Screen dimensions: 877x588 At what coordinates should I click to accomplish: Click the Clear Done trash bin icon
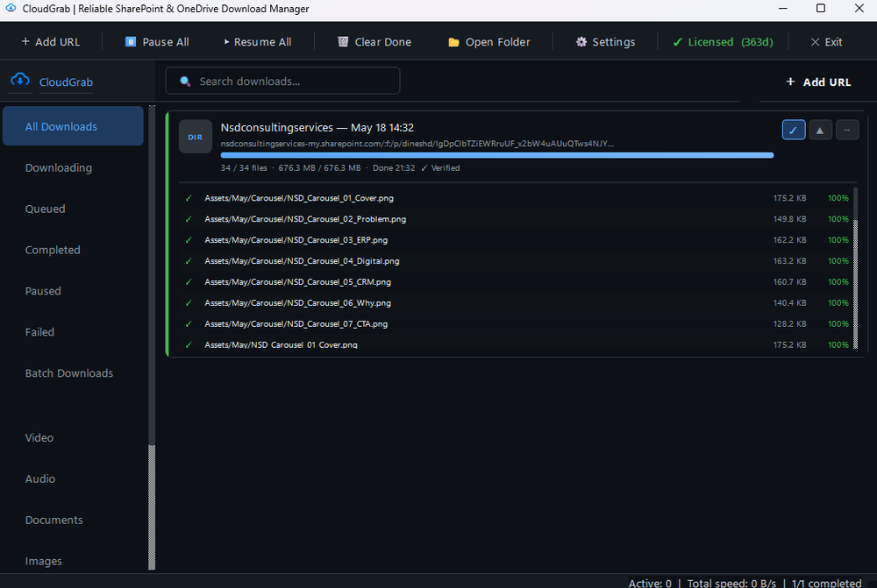tap(343, 41)
